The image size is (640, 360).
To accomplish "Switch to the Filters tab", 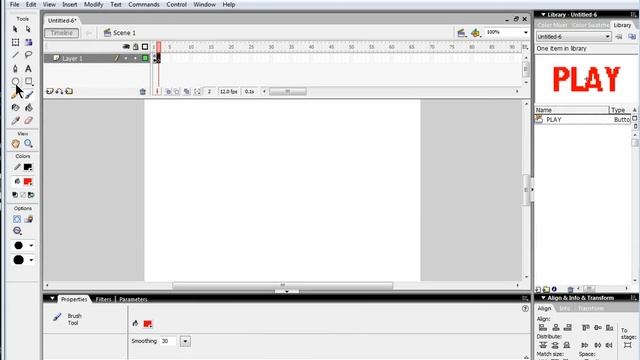I will click(x=103, y=299).
